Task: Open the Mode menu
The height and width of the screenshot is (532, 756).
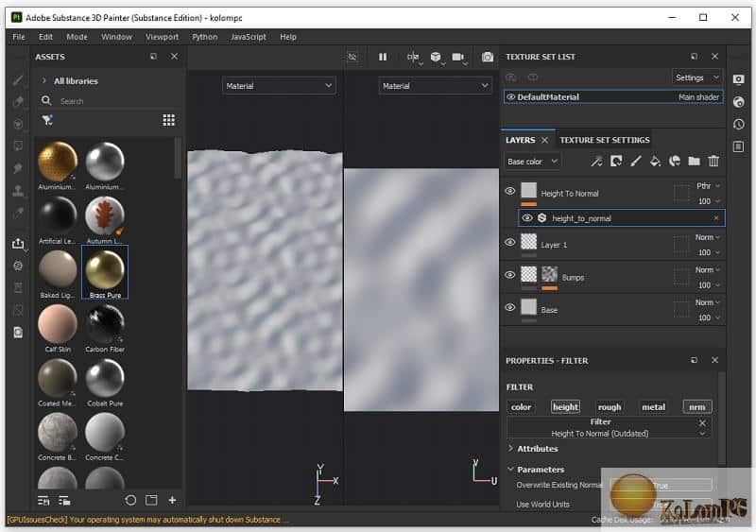Action: (77, 37)
